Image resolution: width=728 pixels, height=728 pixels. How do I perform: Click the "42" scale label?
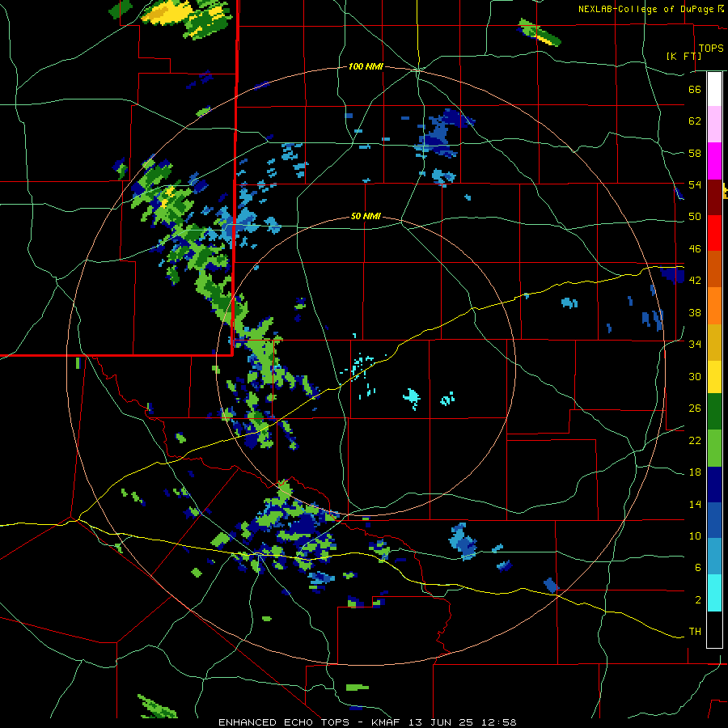695,281
